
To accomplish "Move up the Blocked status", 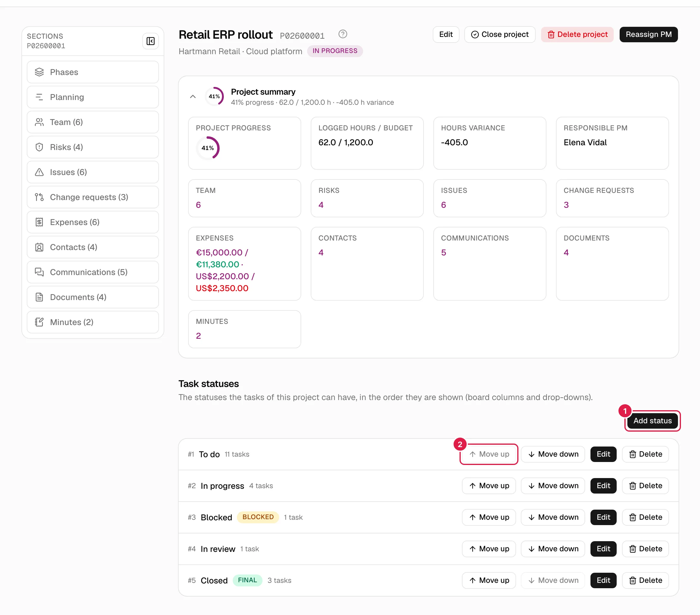I will (x=489, y=517).
